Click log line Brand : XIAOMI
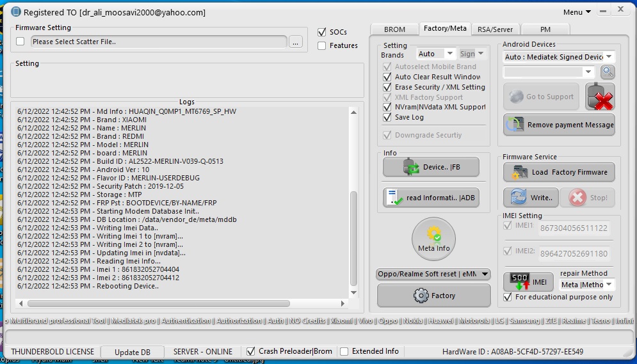 (82, 120)
